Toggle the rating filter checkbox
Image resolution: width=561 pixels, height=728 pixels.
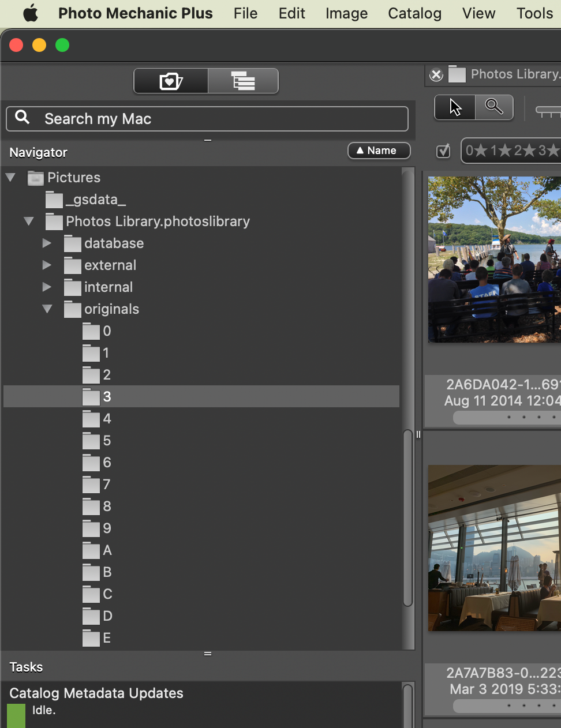[x=443, y=151]
